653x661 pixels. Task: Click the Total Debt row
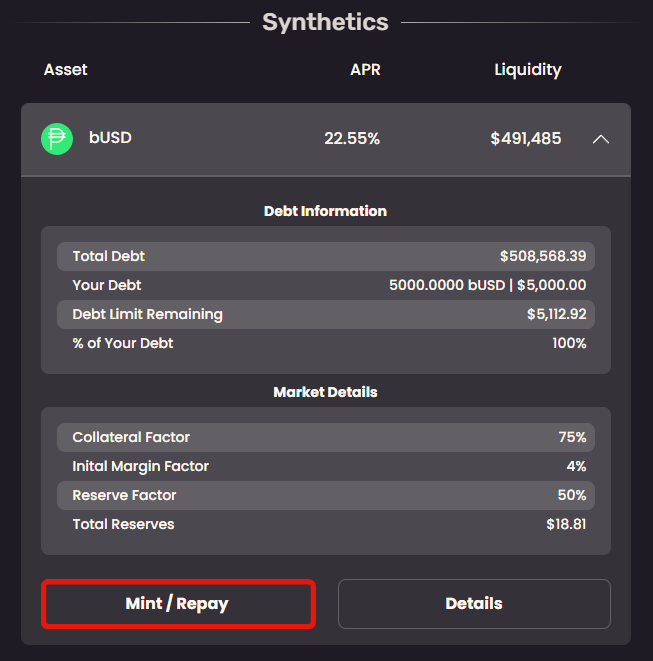click(326, 256)
